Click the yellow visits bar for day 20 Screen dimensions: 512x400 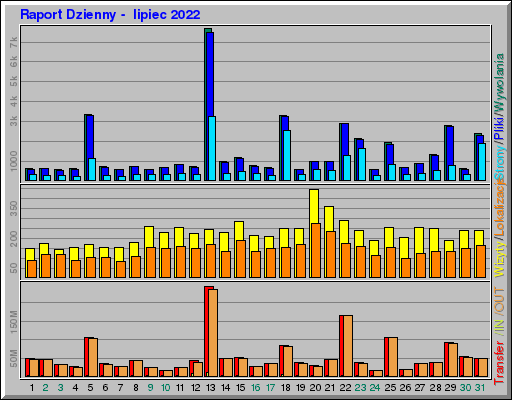pyautogui.click(x=314, y=206)
